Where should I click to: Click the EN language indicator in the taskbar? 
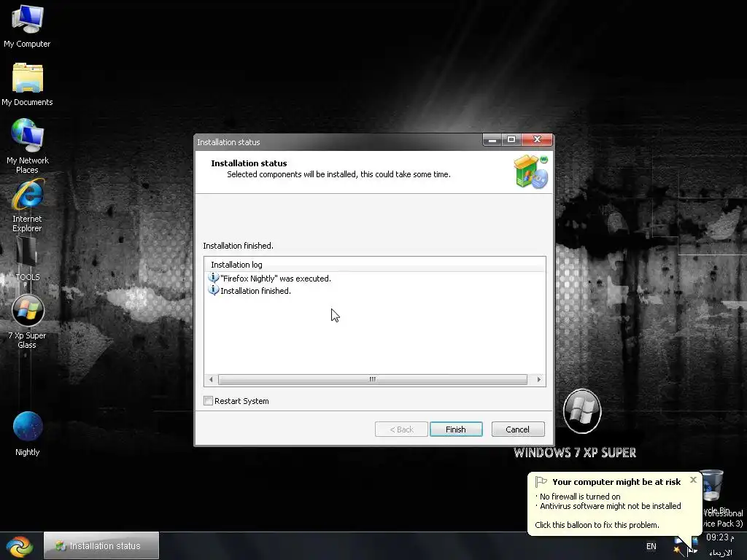pos(651,546)
